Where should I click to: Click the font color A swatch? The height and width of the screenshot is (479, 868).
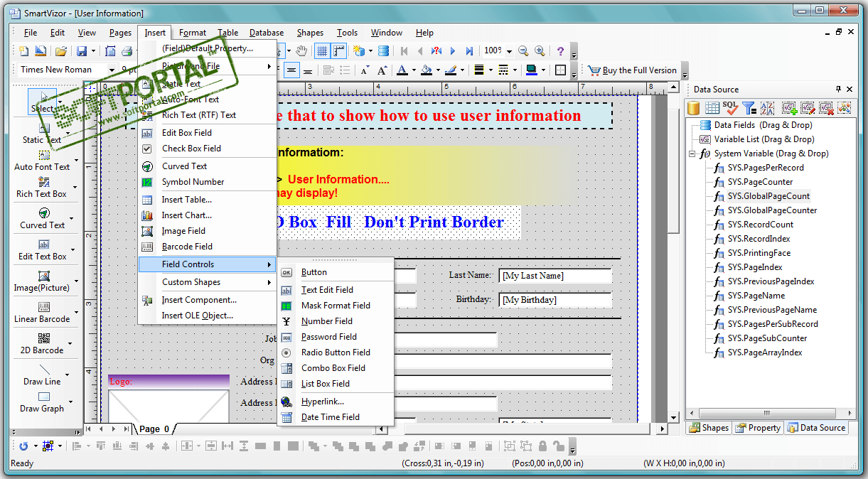point(402,70)
